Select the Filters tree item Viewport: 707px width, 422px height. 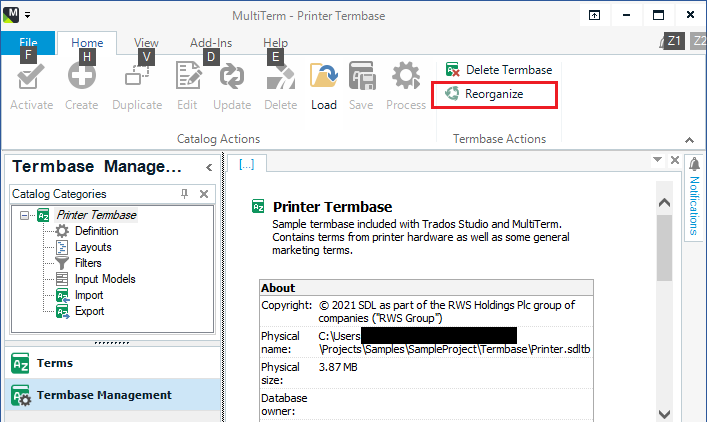pos(88,263)
